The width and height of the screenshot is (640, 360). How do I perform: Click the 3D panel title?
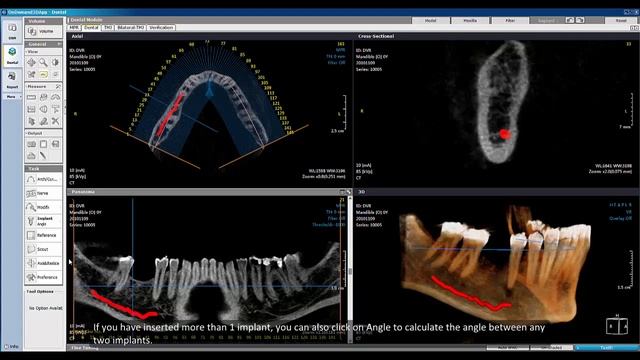[362, 192]
